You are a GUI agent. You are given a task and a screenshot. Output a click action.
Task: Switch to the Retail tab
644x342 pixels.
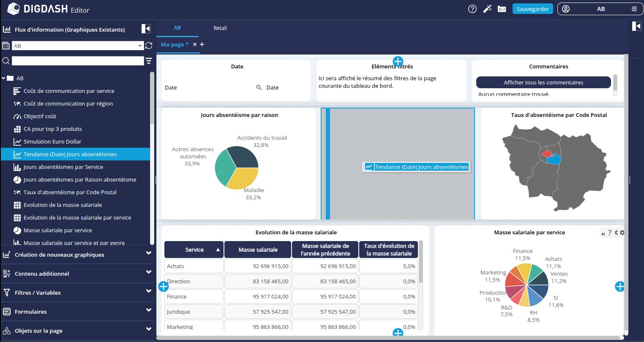[x=220, y=28]
